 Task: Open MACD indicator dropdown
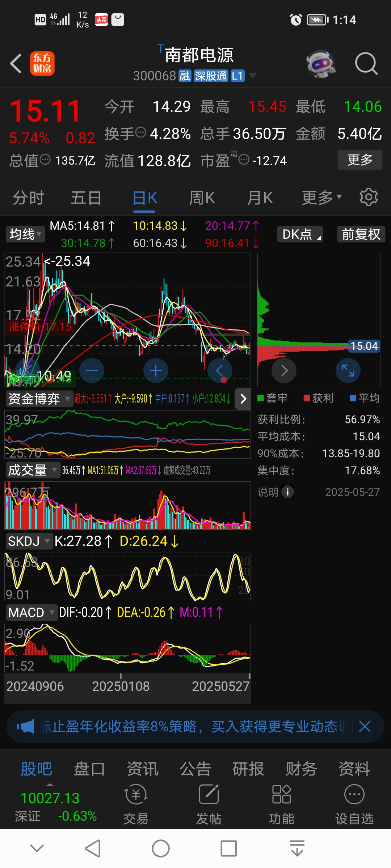coord(31,613)
